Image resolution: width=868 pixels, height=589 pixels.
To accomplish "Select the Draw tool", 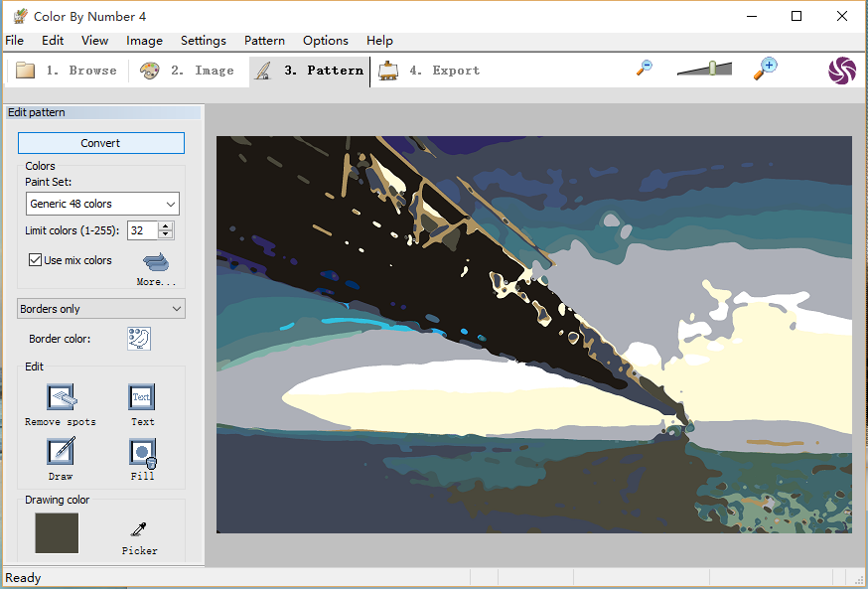I will [62, 452].
